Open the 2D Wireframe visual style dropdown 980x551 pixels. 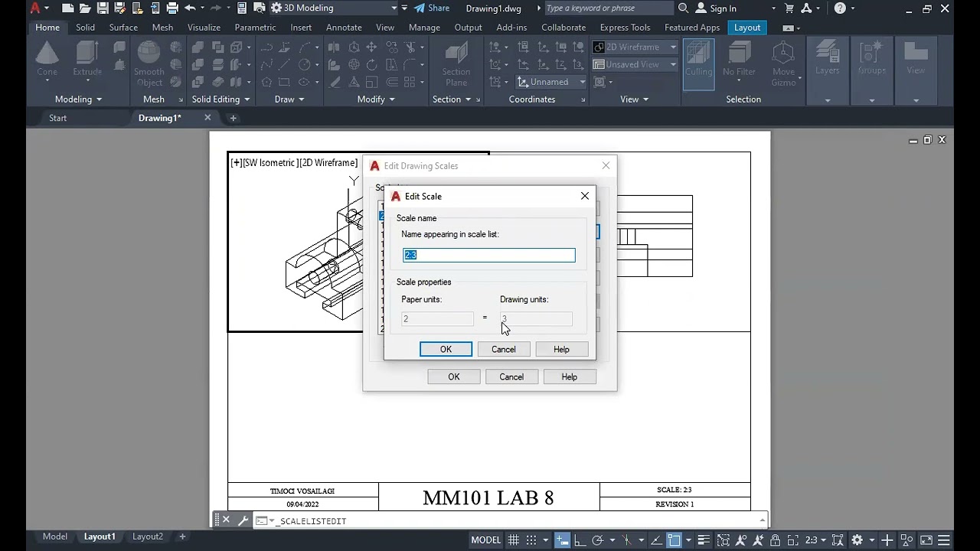[x=673, y=47]
